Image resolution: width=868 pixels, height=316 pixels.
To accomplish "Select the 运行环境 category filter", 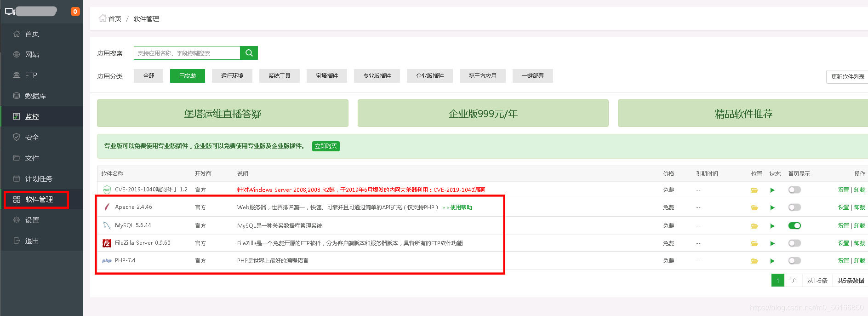I will click(x=232, y=76).
